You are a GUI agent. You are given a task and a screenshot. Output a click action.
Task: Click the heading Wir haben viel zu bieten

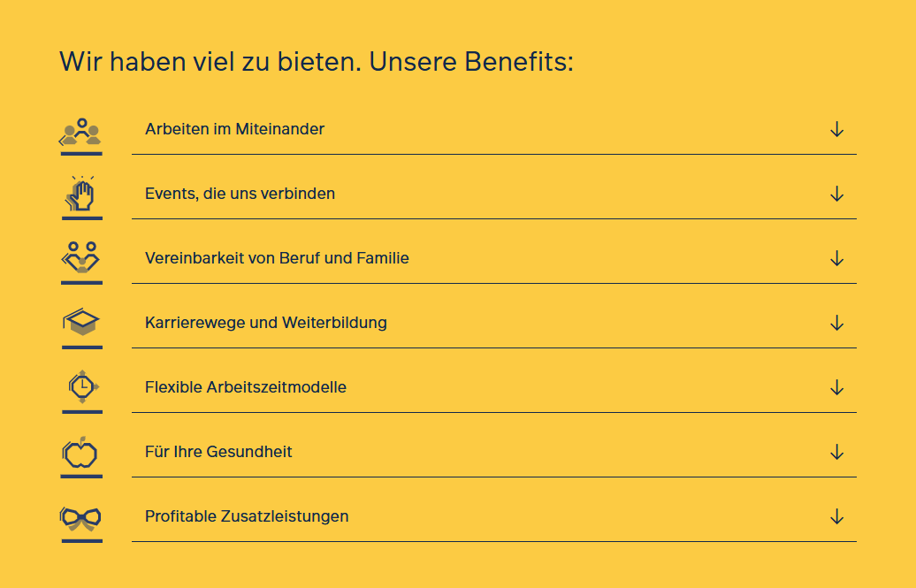[x=316, y=62]
